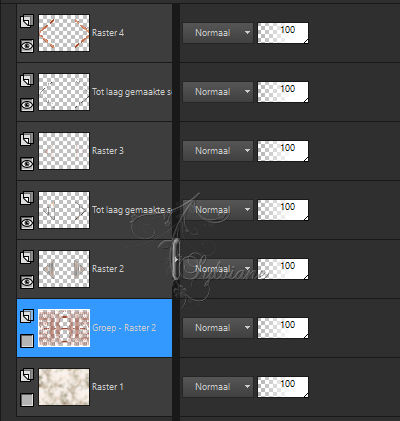Screen dimensions: 400x421
Task: Show the hidden Raster 1 layer
Action: click(x=27, y=400)
